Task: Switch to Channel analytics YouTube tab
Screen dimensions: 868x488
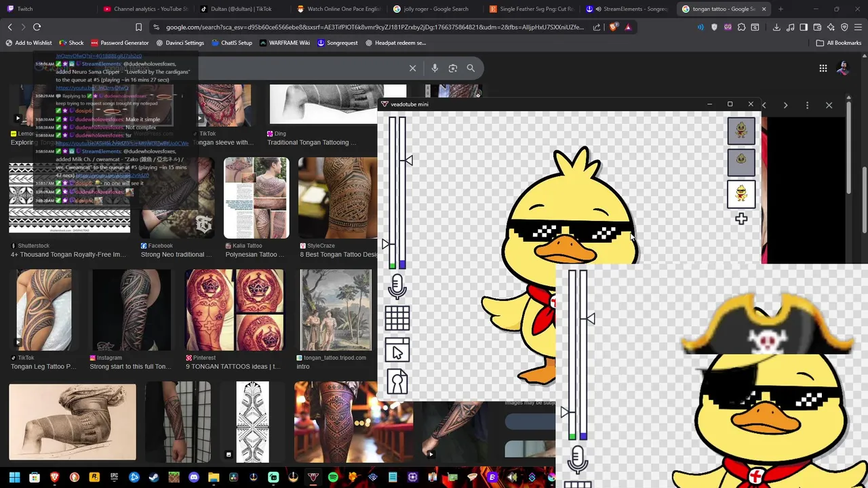Action: point(146,9)
